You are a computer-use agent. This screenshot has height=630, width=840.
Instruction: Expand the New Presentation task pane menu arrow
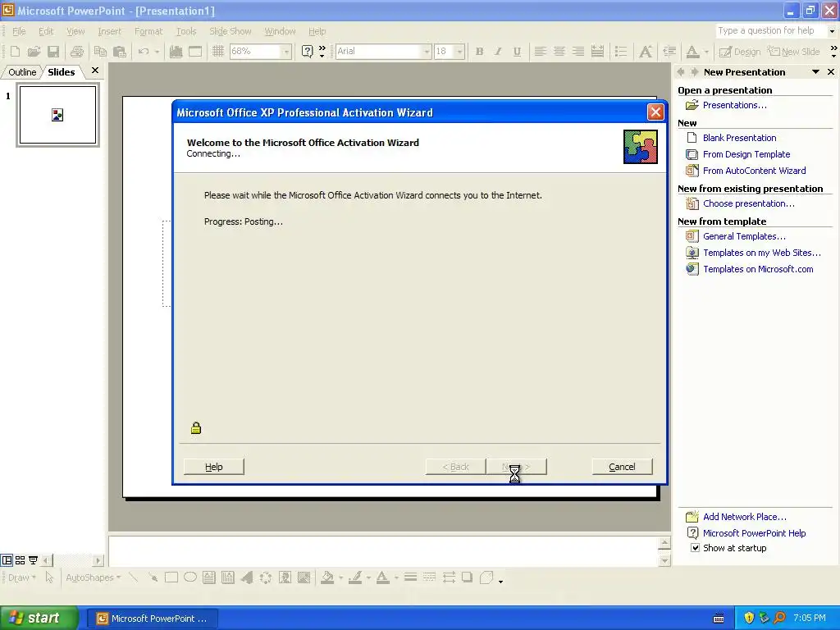815,72
